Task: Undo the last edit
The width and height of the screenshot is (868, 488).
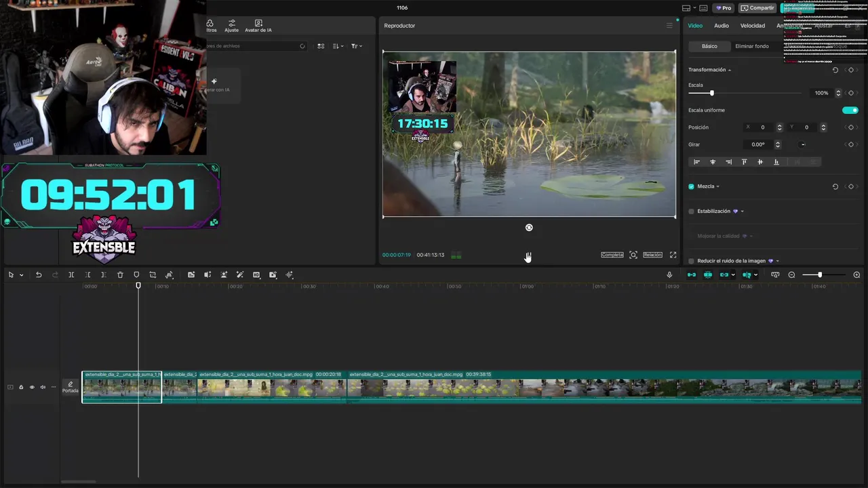Action: click(x=39, y=274)
